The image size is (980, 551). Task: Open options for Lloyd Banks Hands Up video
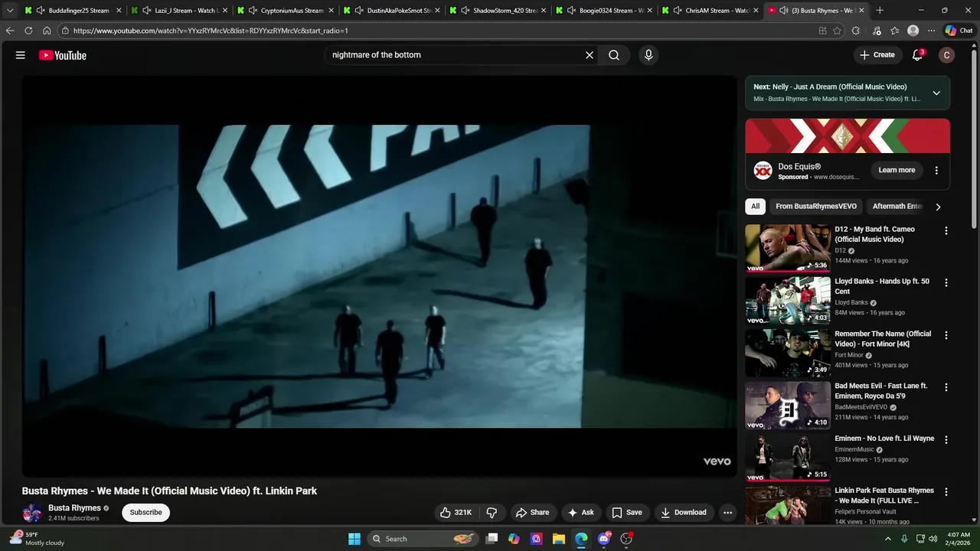946,282
